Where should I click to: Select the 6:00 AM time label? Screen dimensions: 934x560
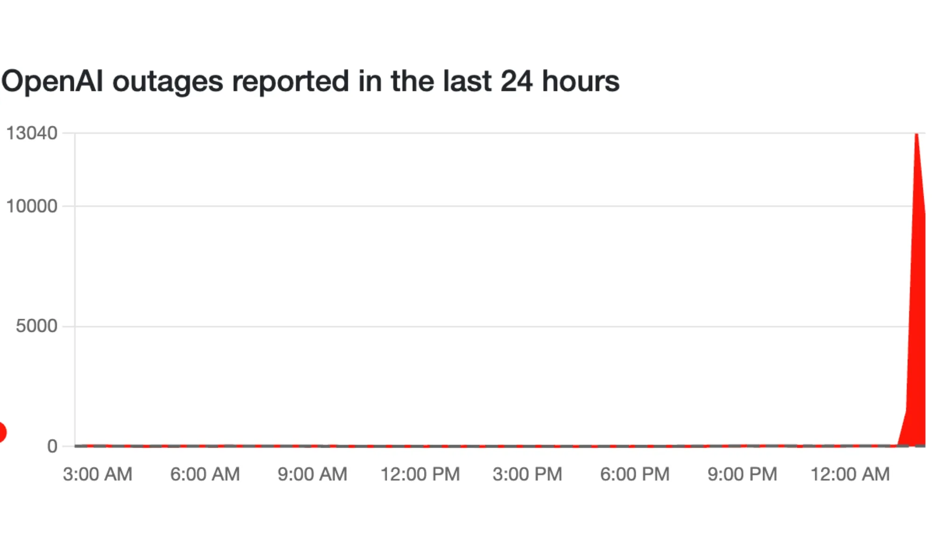[x=205, y=475]
